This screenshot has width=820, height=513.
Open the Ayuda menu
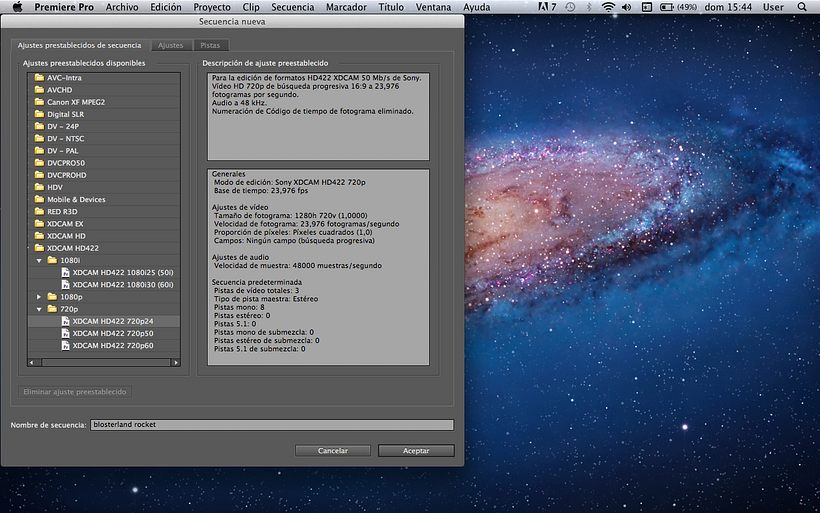click(x=476, y=7)
